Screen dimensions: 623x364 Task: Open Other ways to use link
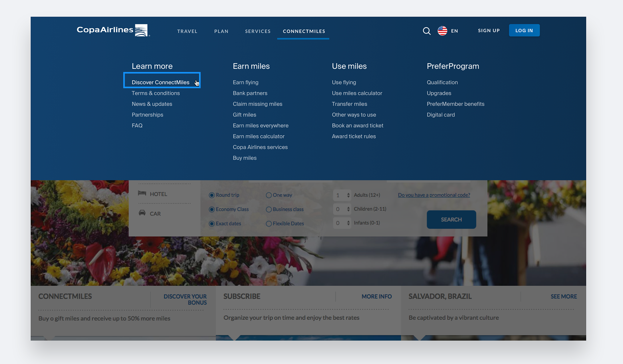click(354, 115)
